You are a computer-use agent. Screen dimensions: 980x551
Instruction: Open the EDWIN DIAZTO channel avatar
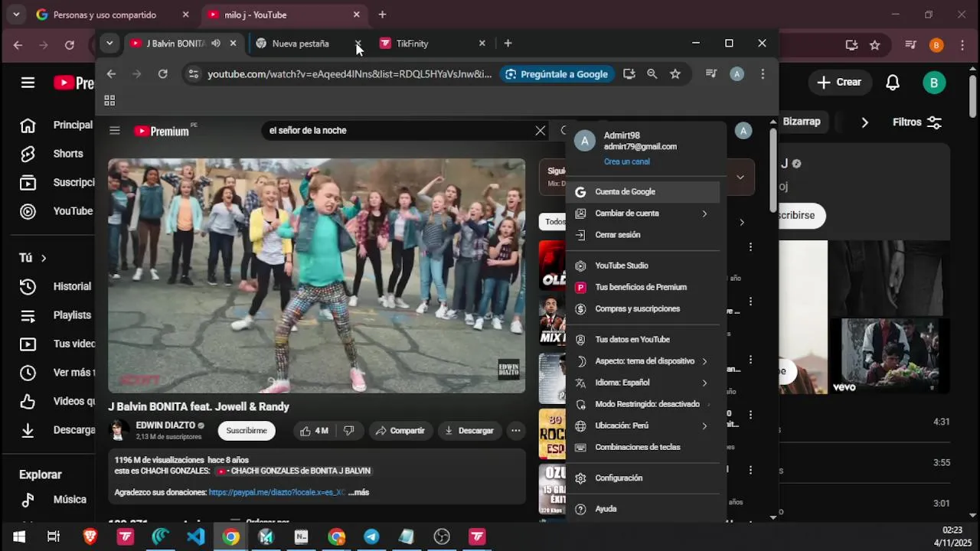[x=118, y=430]
